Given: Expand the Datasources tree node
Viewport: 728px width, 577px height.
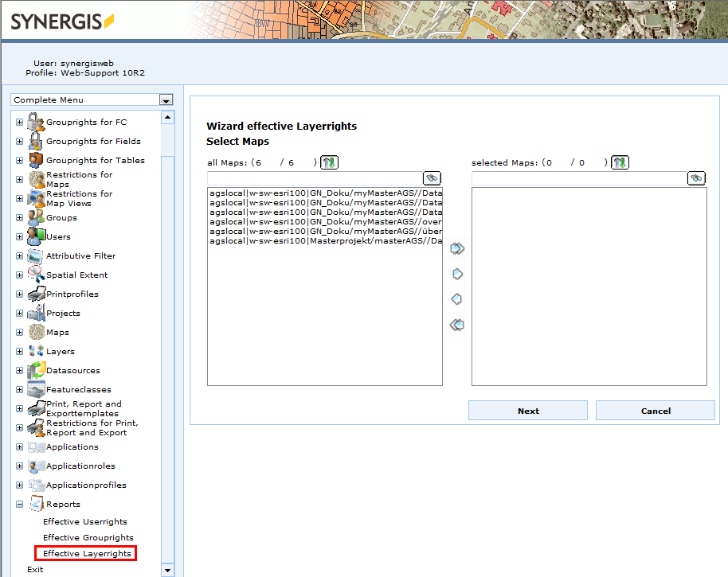Looking at the screenshot, I should [19, 371].
